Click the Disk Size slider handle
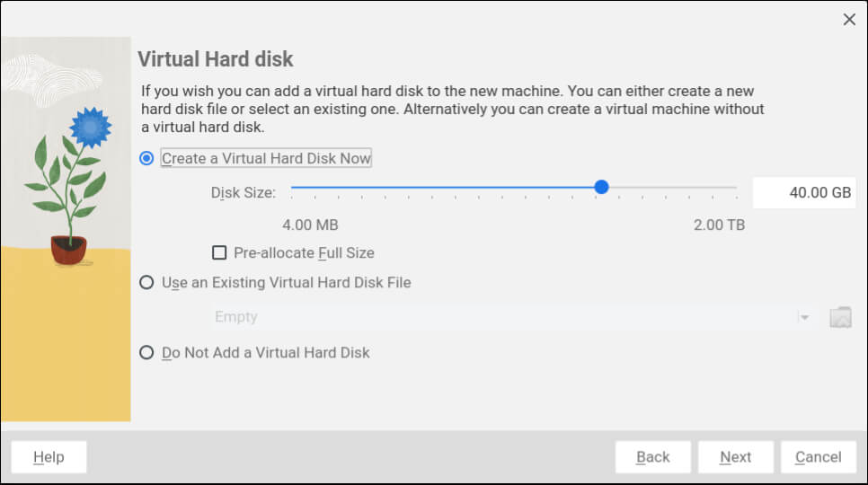The image size is (868, 485). coord(602,187)
